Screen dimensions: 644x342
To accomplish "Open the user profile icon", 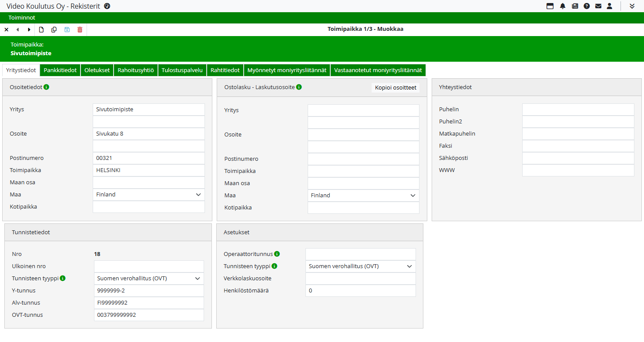I will [610, 6].
